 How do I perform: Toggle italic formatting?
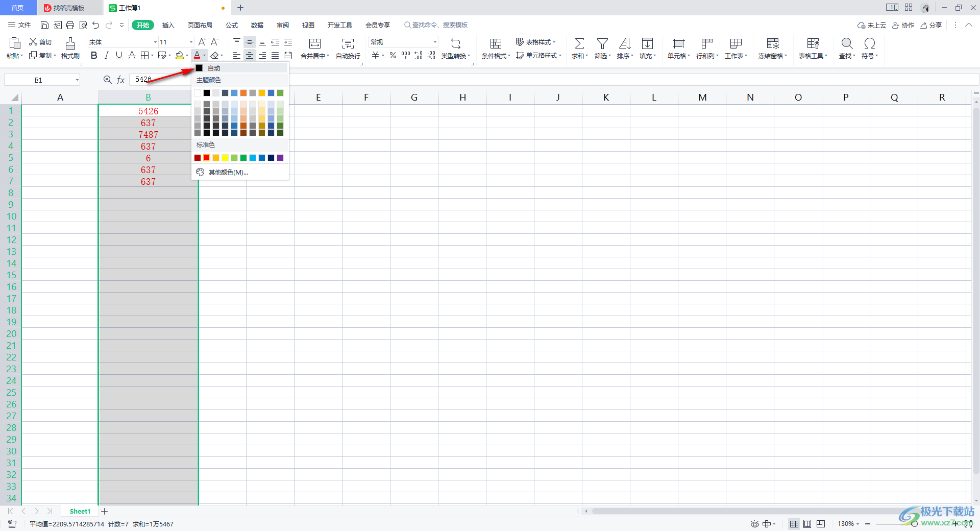107,55
